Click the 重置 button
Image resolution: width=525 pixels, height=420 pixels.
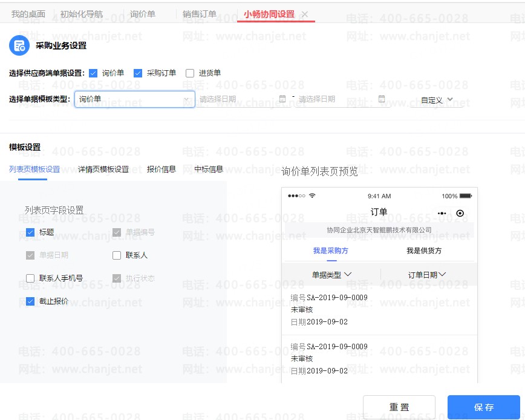click(399, 407)
